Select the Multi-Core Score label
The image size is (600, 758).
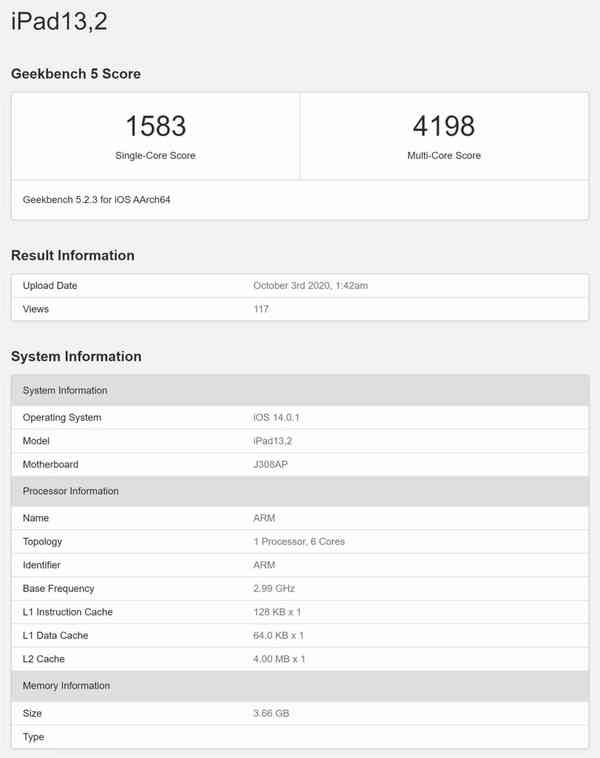pos(444,156)
